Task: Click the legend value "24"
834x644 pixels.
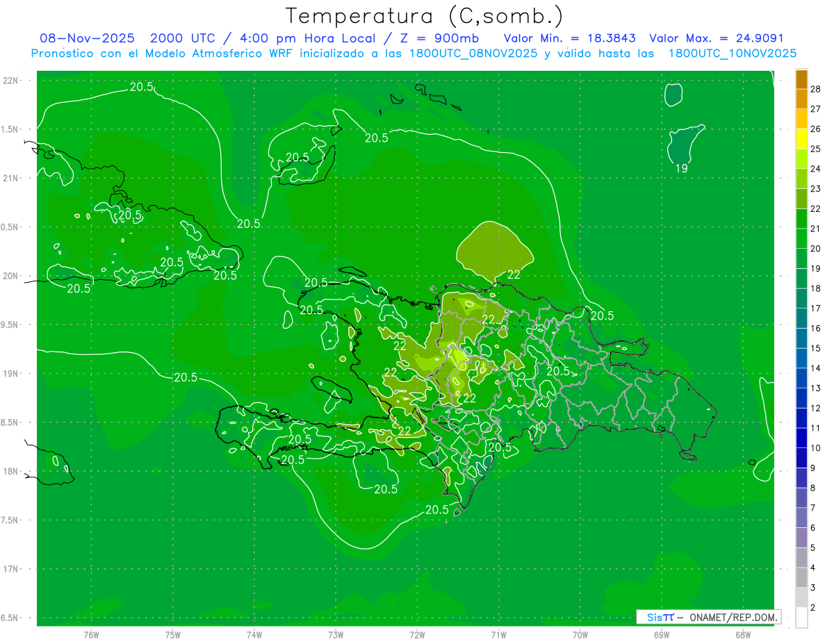Action: pyautogui.click(x=816, y=169)
